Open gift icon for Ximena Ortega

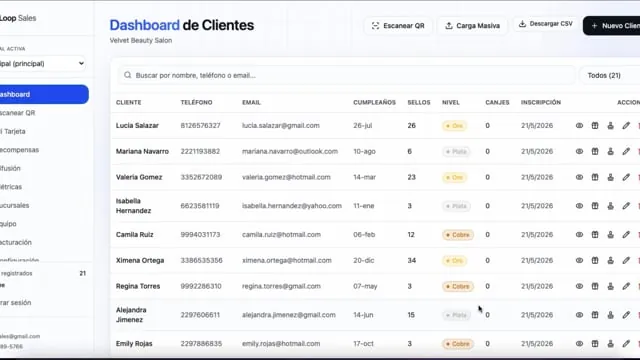[x=595, y=260]
